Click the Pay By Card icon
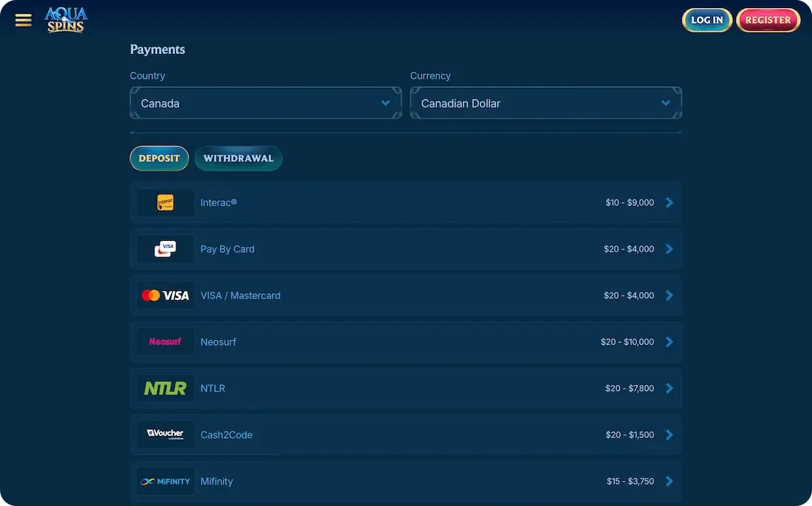Image resolution: width=812 pixels, height=506 pixels. coord(165,249)
